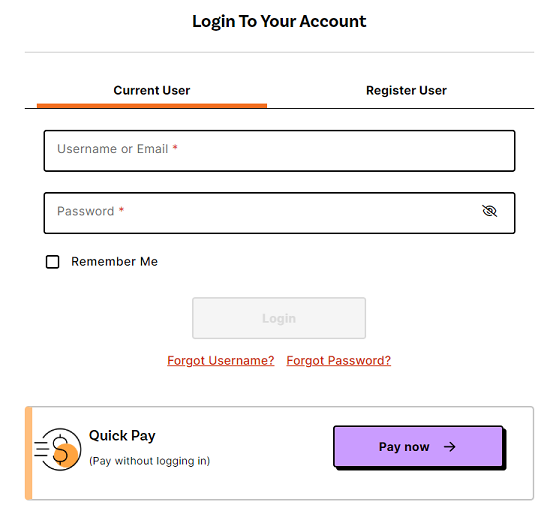The width and height of the screenshot is (559, 514).
Task: Click the Remember Me label text
Action: pyautogui.click(x=114, y=262)
